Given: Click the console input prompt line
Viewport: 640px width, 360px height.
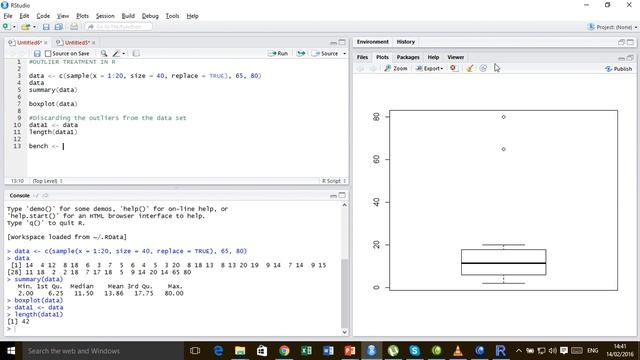Looking at the screenshot, I should pyautogui.click(x=174, y=329).
